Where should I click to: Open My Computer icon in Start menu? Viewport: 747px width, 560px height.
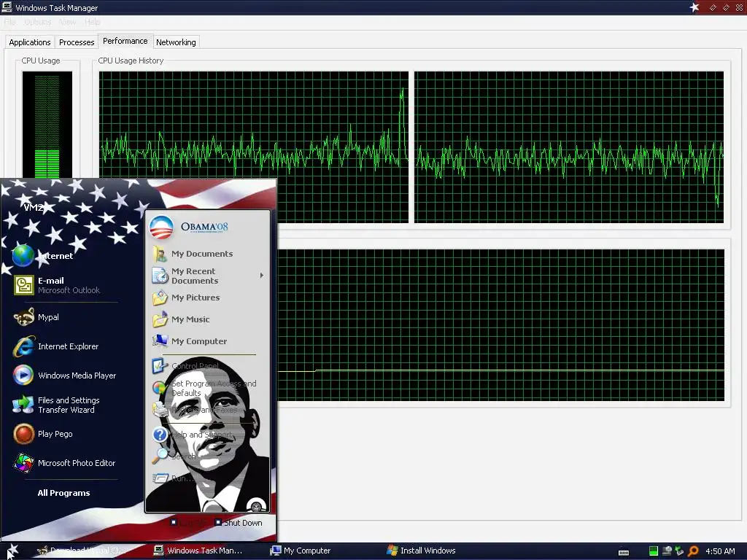pos(160,341)
